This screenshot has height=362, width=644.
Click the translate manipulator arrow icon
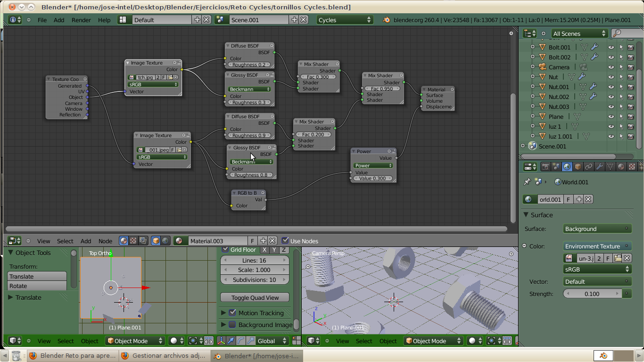(x=231, y=341)
